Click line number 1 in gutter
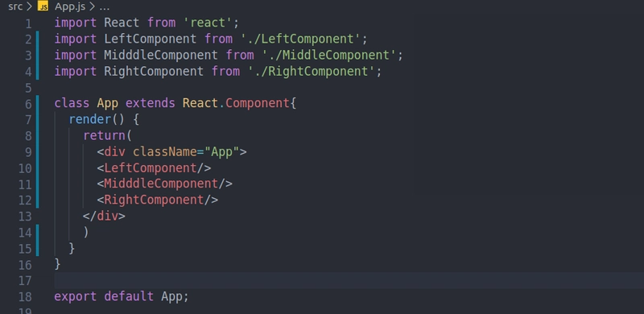The width and height of the screenshot is (644, 314). click(28, 23)
